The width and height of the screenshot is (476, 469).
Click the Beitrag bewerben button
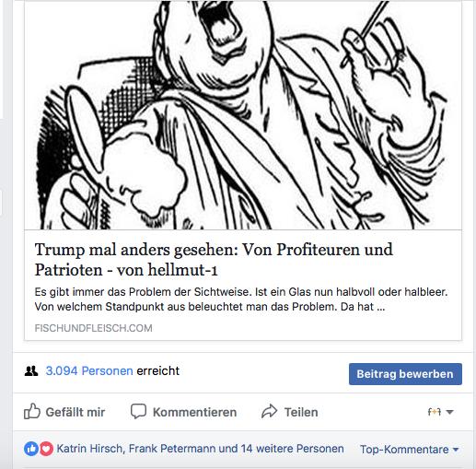(405, 374)
